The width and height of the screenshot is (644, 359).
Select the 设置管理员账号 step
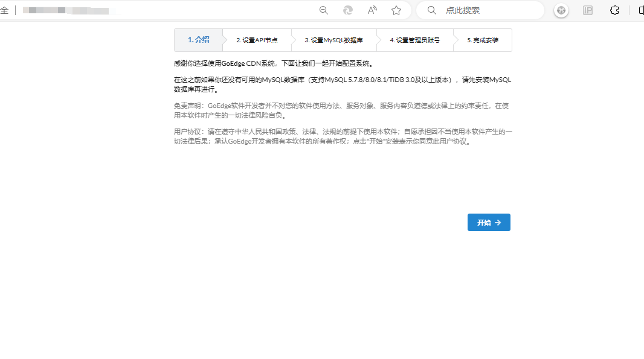[414, 40]
